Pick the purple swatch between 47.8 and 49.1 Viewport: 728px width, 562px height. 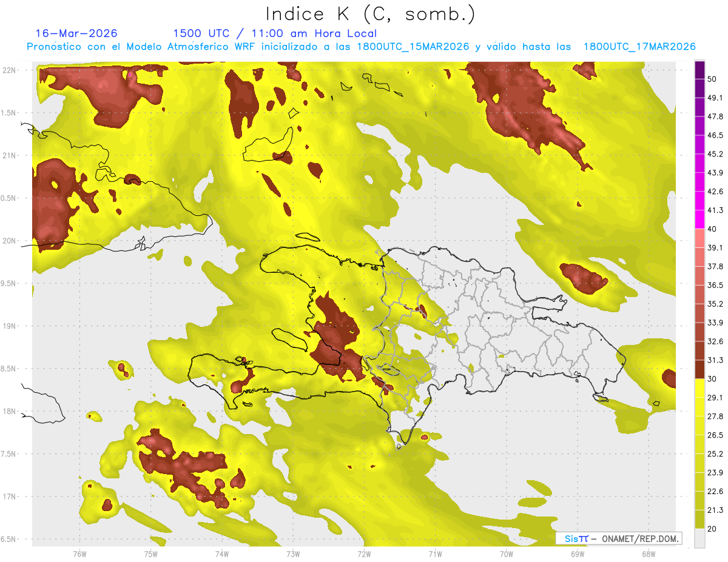699,108
